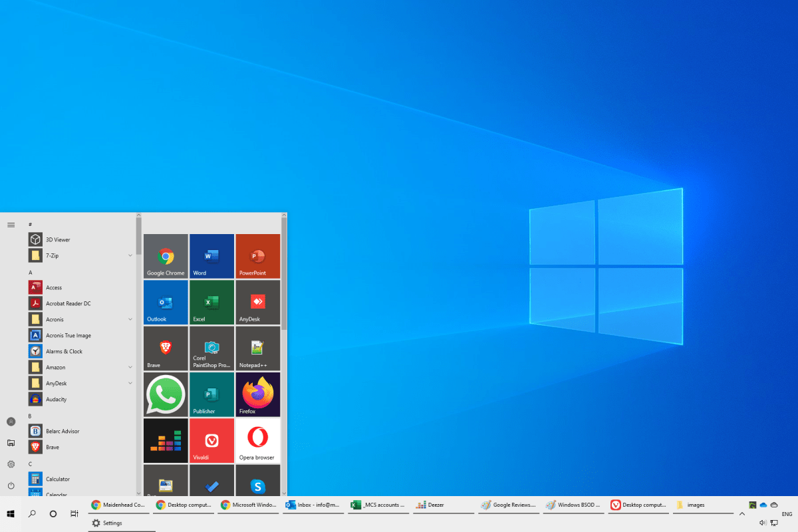Launch the Vivaldi tile
The image size is (798, 532).
coord(211,440)
